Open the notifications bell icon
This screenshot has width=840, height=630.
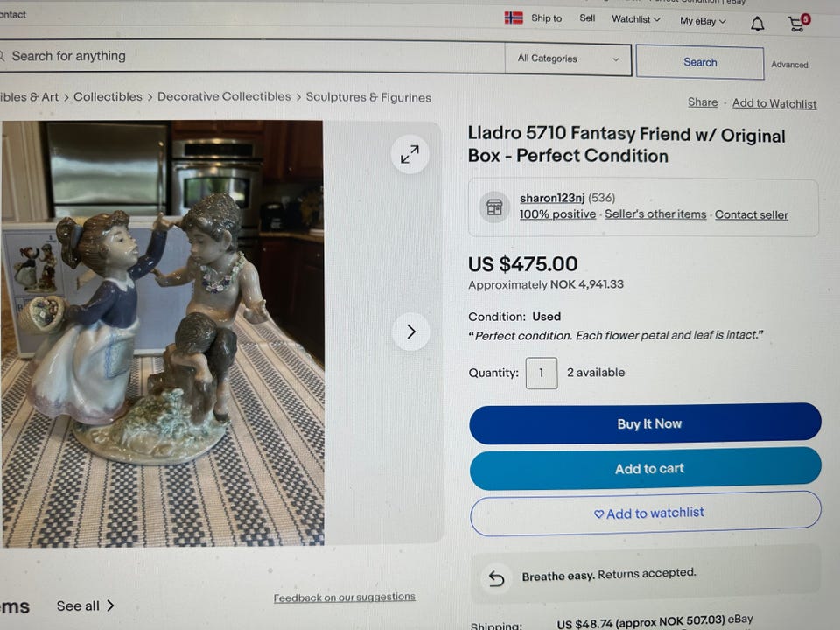click(757, 24)
